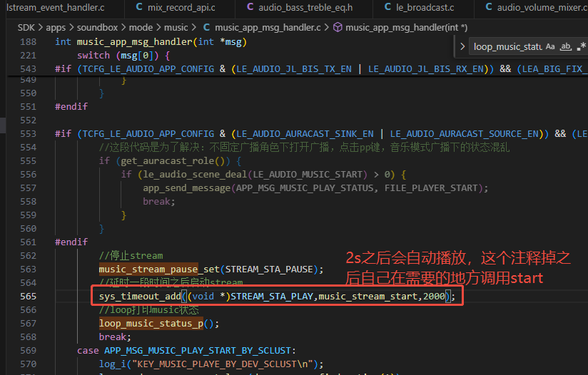Screen dimensions: 588x375
Task: Click APP_MSG_MUSIC_PLAY_START_BY_SCLUST case label
Action: [197, 351]
